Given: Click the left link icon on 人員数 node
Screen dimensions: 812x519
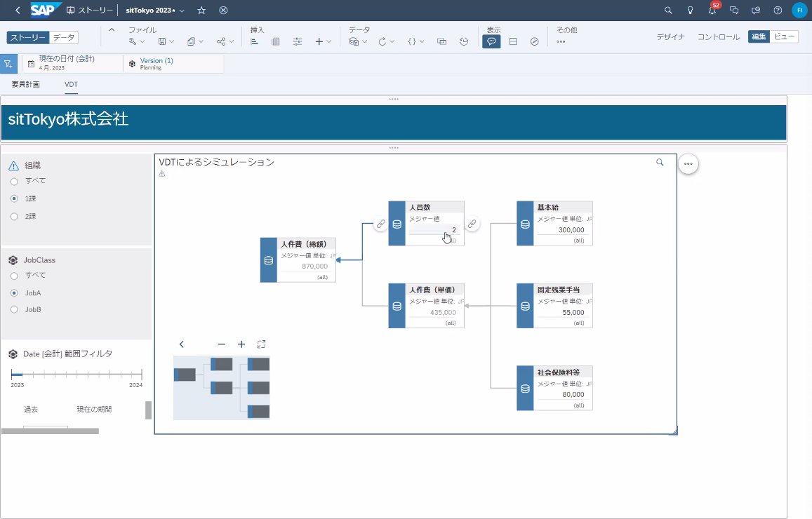Looking at the screenshot, I should (380, 224).
